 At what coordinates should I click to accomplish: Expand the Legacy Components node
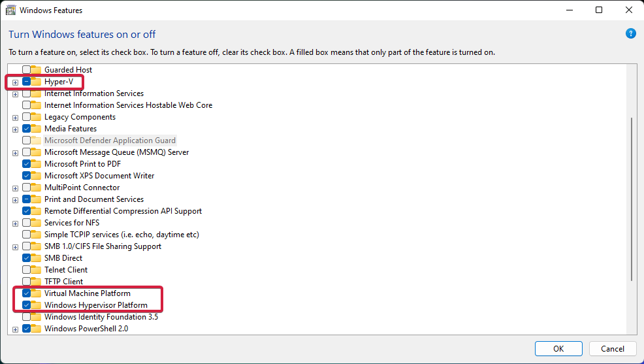(15, 118)
